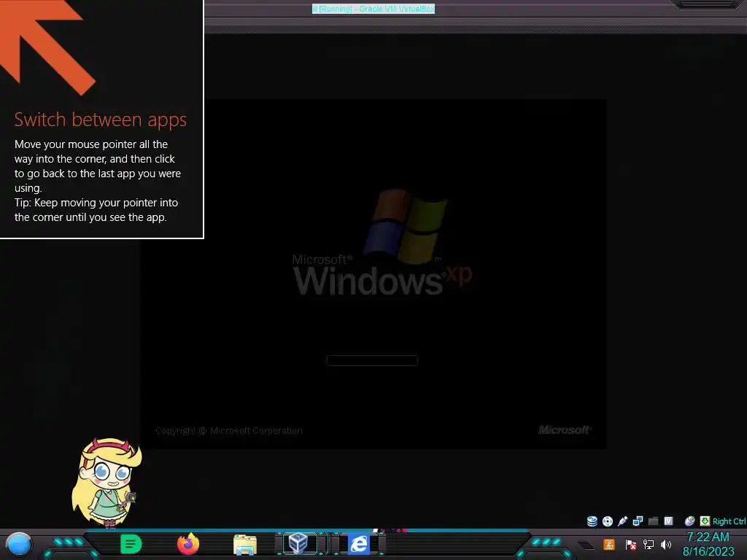Screen dimensions: 747x560
Task: Click the VirtualBox hard disk activity icon
Action: click(592, 521)
